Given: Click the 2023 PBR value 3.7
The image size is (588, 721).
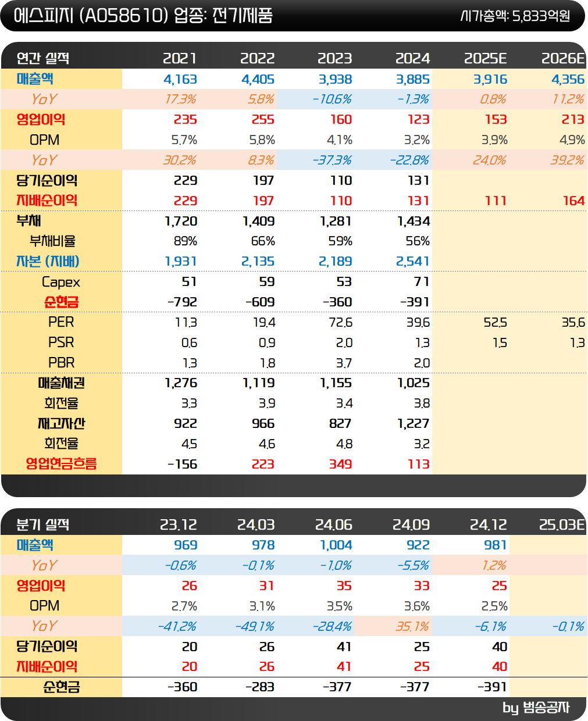Looking at the screenshot, I should click(x=344, y=363).
